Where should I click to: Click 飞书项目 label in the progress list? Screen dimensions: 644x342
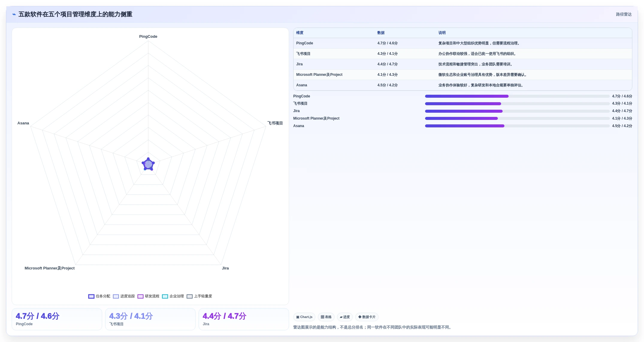click(x=300, y=104)
